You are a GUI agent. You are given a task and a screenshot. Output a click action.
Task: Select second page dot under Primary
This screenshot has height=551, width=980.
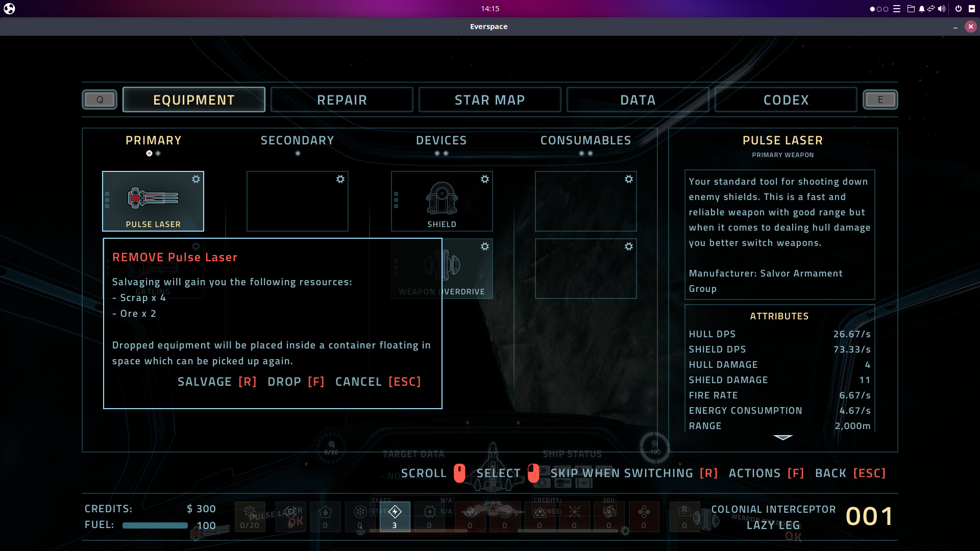(158, 153)
